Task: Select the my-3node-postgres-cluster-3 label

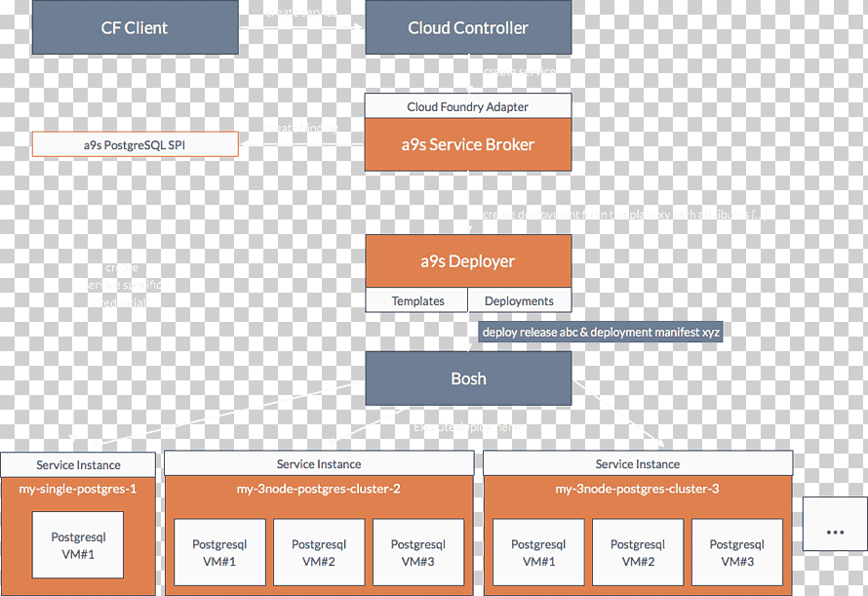Action: (x=638, y=489)
